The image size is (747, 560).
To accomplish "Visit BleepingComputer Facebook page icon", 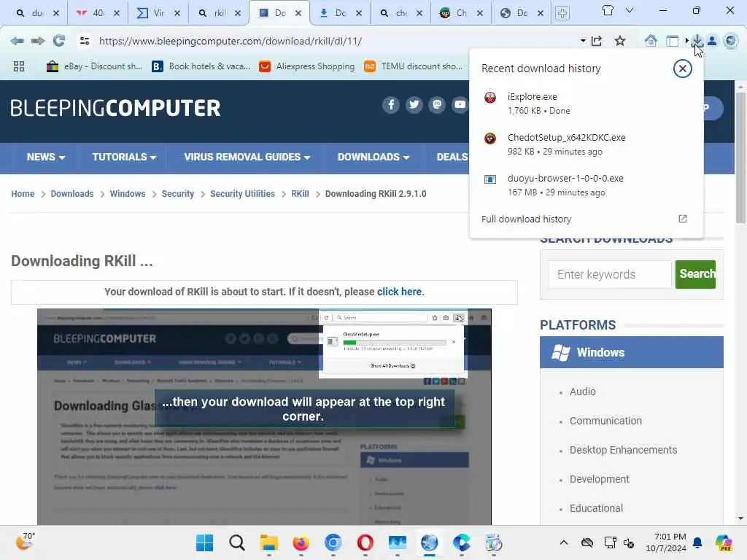I will [391, 104].
